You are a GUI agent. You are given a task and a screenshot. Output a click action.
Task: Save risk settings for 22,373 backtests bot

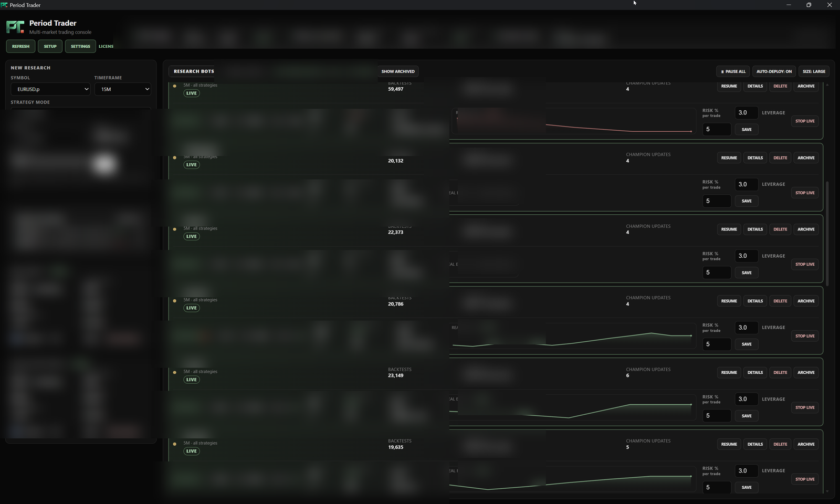747,273
